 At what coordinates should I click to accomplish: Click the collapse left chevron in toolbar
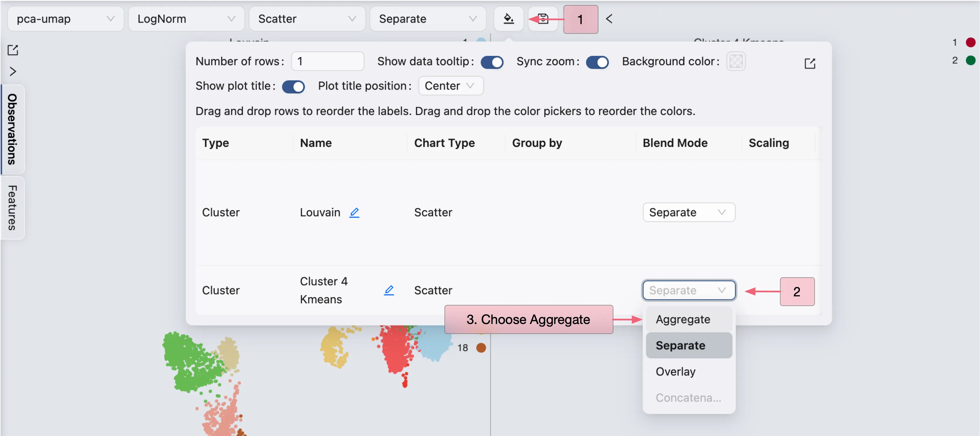click(x=609, y=19)
